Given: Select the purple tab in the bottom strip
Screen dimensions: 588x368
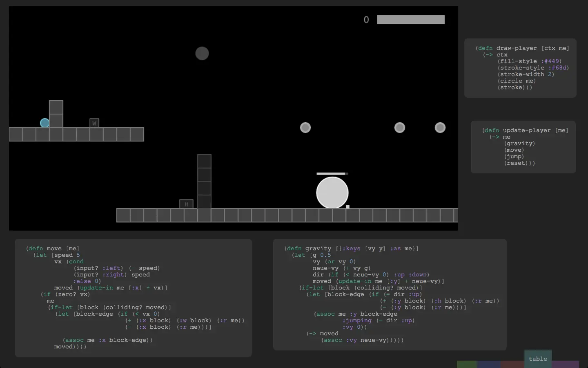Looking at the screenshot, I should 566,364.
